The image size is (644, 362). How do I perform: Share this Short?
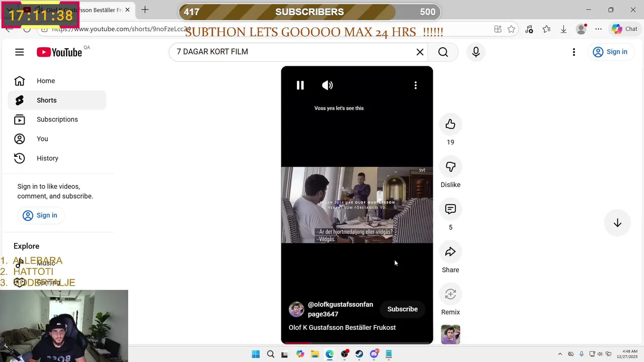click(x=450, y=251)
